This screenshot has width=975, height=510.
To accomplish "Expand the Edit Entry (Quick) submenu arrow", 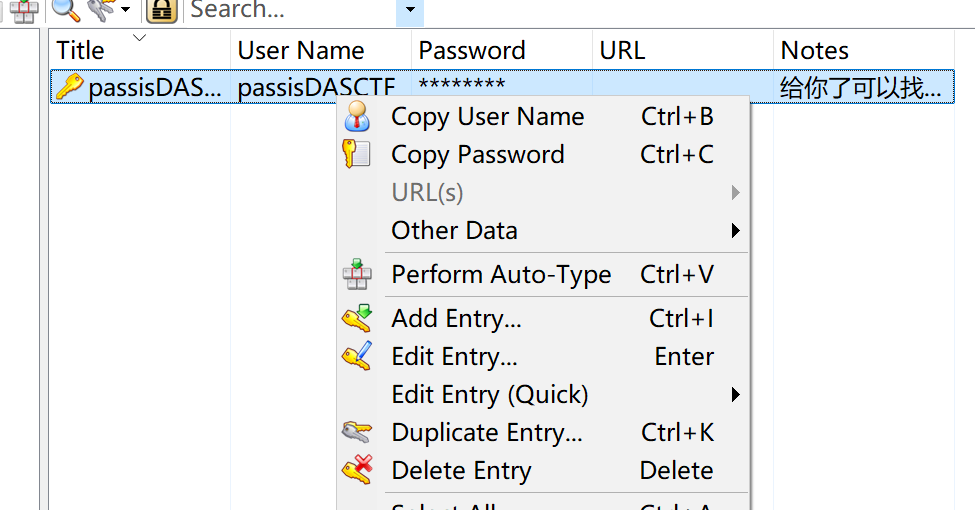I will click(x=736, y=394).
